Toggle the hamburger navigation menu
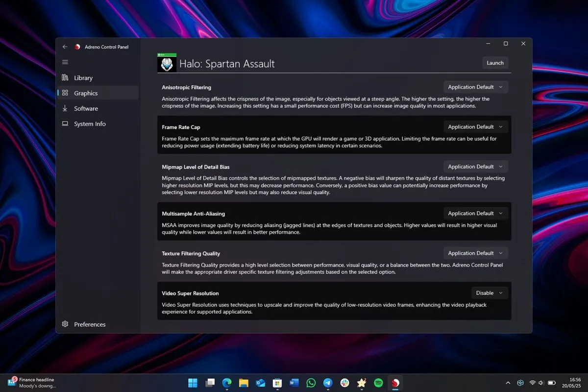Viewport: 588px width, 392px height. coord(65,62)
